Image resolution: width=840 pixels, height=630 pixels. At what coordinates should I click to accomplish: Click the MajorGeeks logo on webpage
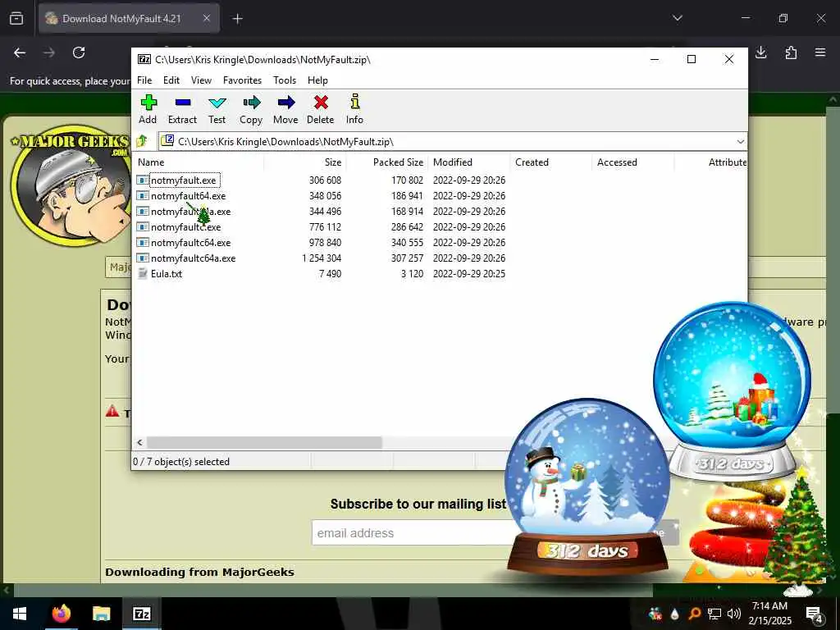pos(70,185)
